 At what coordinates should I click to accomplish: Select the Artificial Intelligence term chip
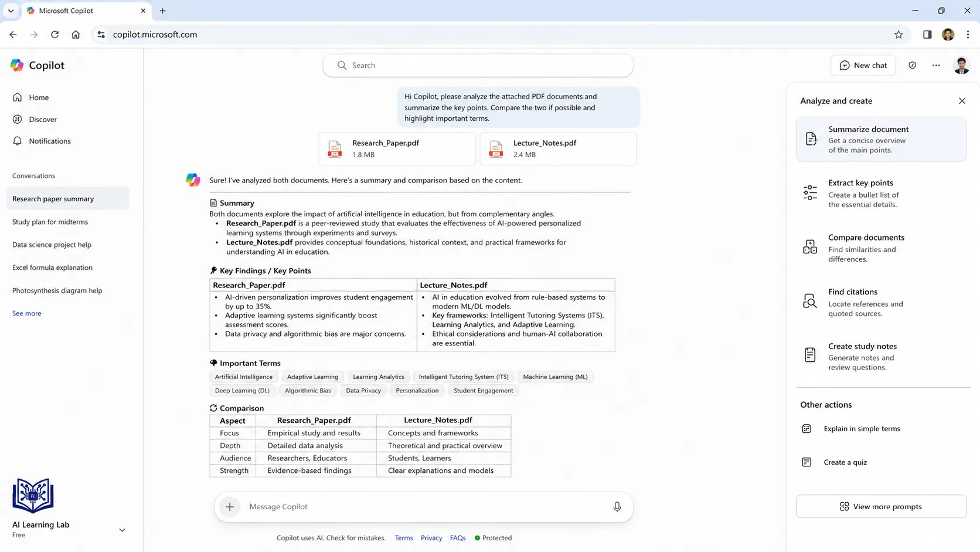pos(244,377)
